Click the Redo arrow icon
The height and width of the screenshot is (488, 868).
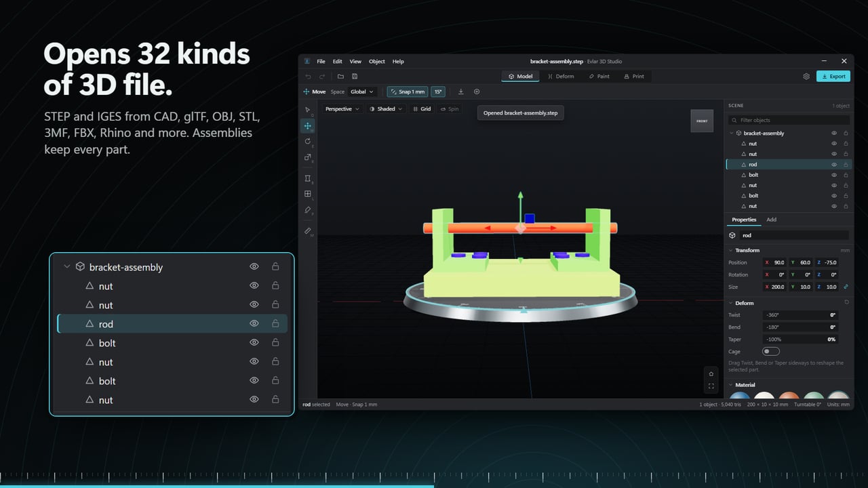coord(322,77)
